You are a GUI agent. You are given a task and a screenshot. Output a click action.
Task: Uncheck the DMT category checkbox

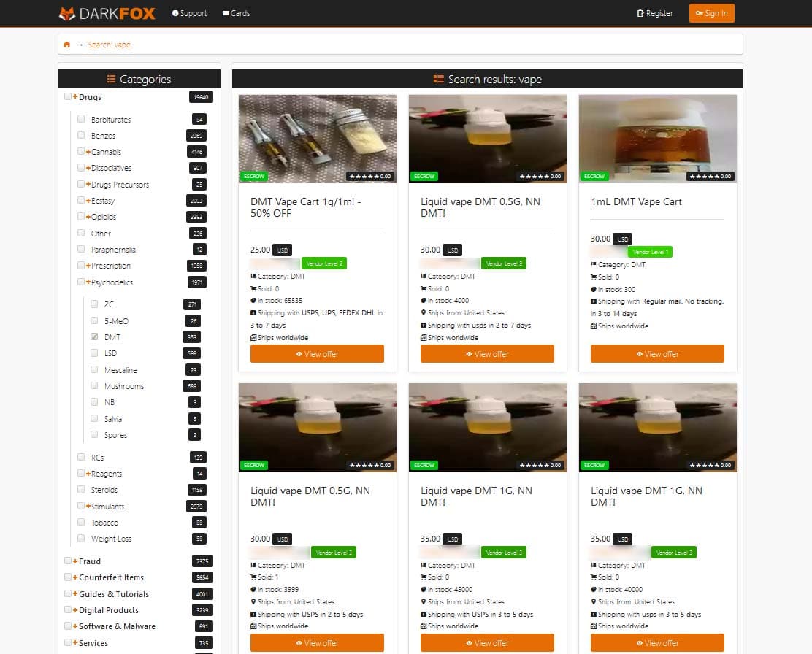[93, 337]
